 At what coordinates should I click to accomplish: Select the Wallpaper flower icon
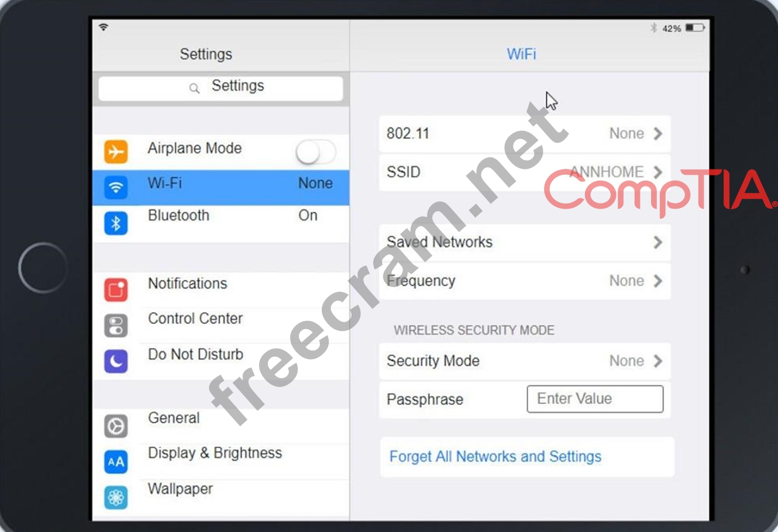coord(116,498)
